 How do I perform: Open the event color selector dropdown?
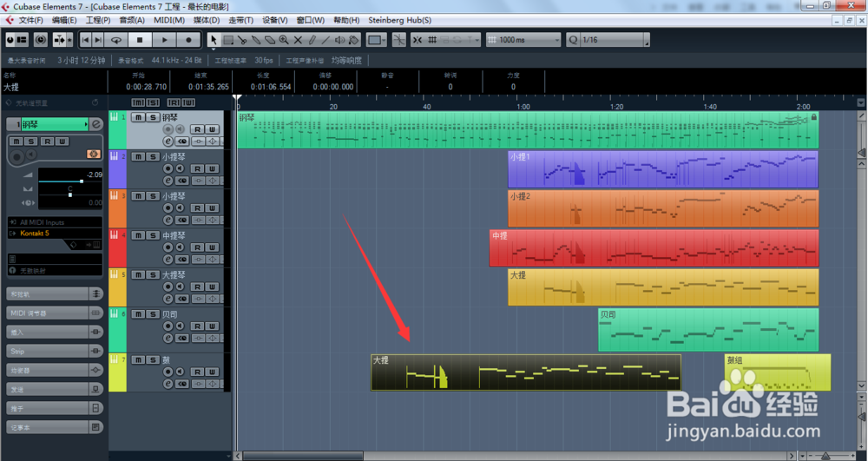[x=377, y=40]
